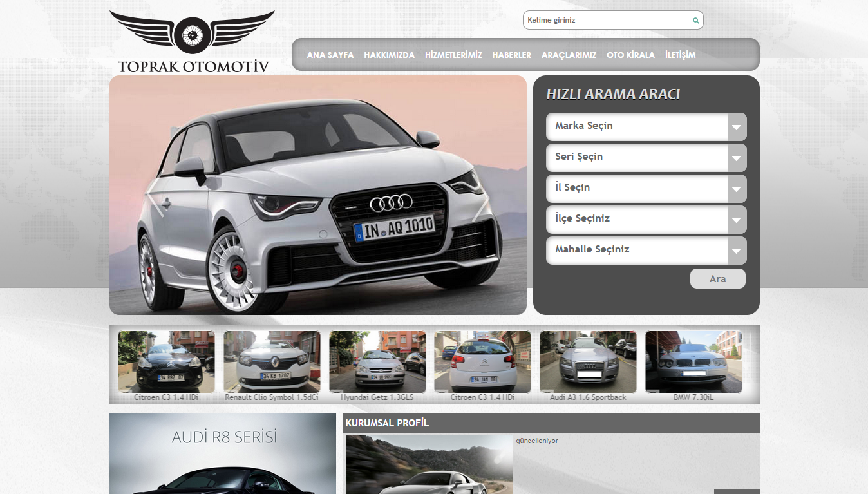
Task: Open the HABERLER menu item
Action: pyautogui.click(x=511, y=55)
